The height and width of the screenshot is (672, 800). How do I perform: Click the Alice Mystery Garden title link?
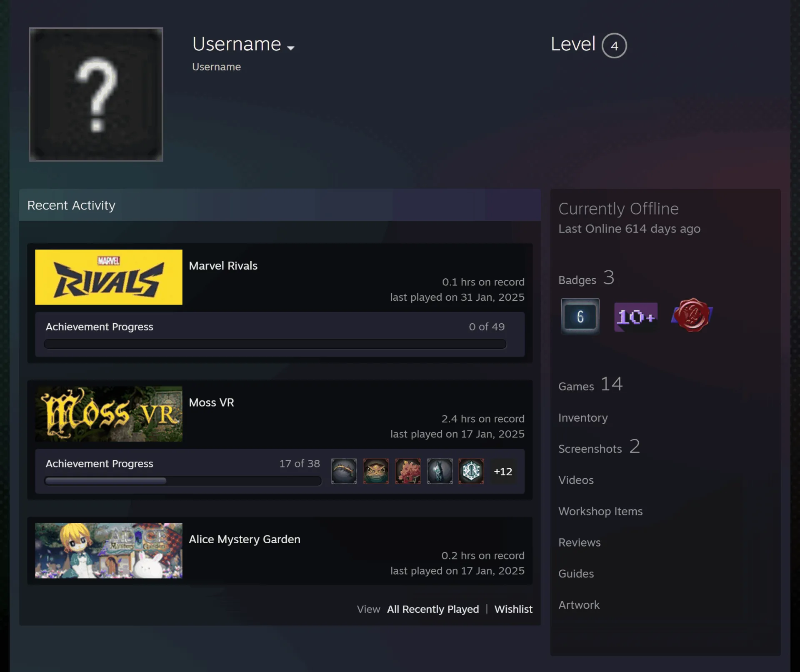point(245,539)
